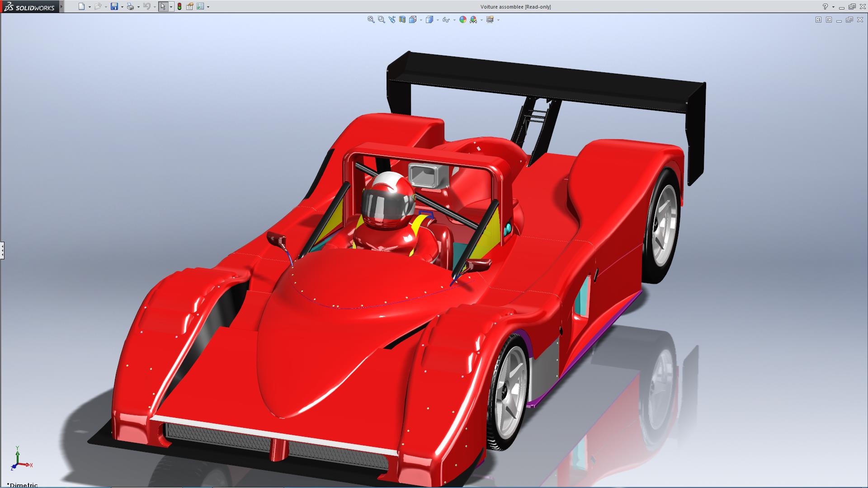Click the Help question mark button

(x=825, y=6)
